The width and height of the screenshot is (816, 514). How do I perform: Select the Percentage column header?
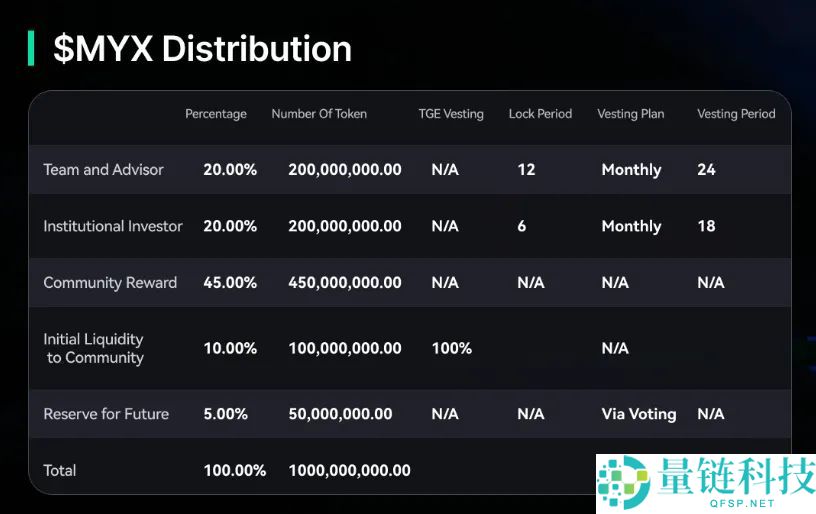tap(216, 114)
